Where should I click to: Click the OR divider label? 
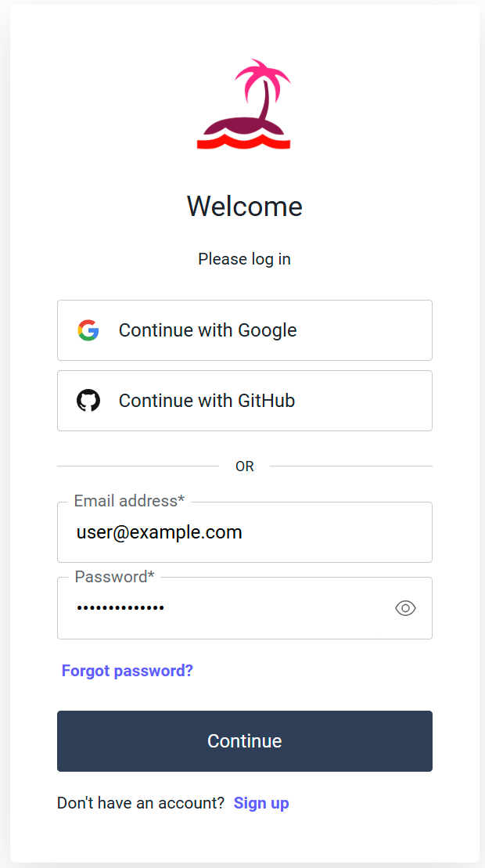point(244,466)
